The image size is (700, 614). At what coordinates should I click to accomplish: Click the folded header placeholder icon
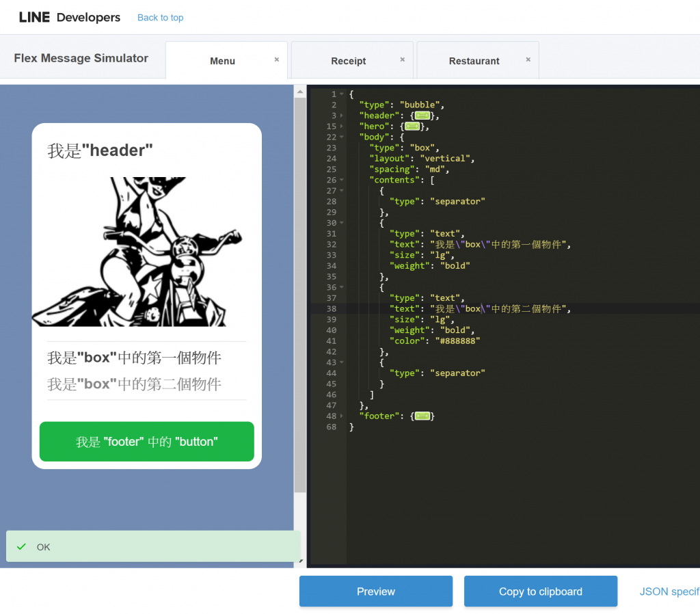(422, 116)
